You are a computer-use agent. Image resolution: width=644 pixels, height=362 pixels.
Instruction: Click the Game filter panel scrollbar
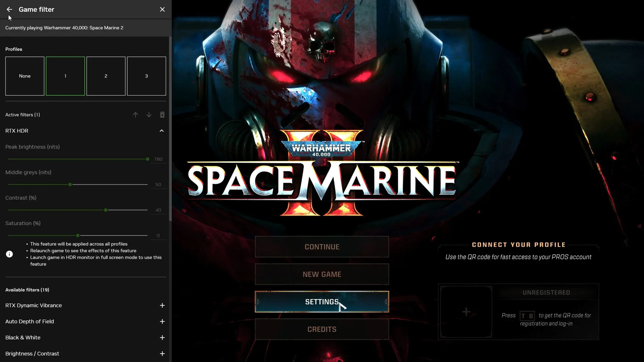[170, 129]
